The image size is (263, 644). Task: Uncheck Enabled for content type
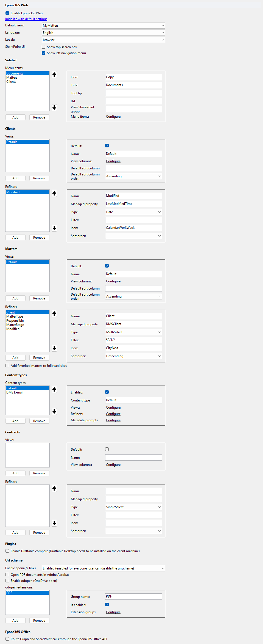[x=107, y=392]
